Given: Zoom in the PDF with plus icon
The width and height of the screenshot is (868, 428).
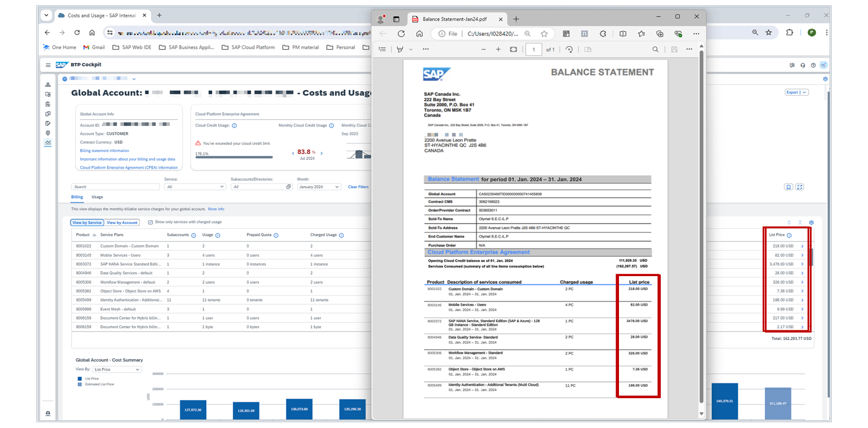Looking at the screenshot, I should click(498, 49).
